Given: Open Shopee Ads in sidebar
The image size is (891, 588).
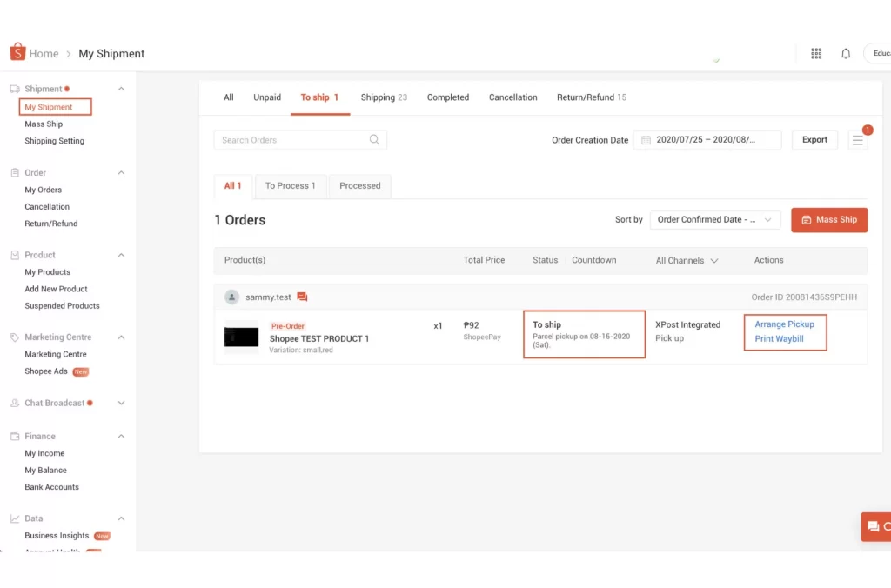Looking at the screenshot, I should coord(46,371).
